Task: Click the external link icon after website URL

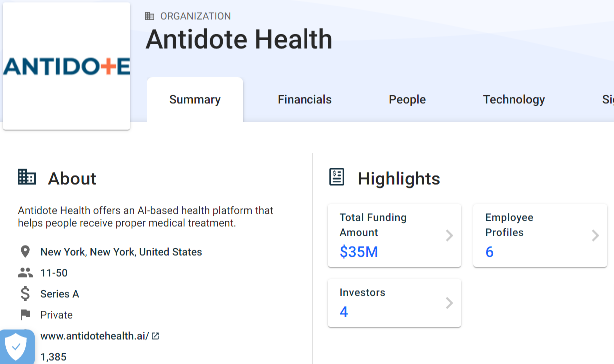Action: point(155,336)
